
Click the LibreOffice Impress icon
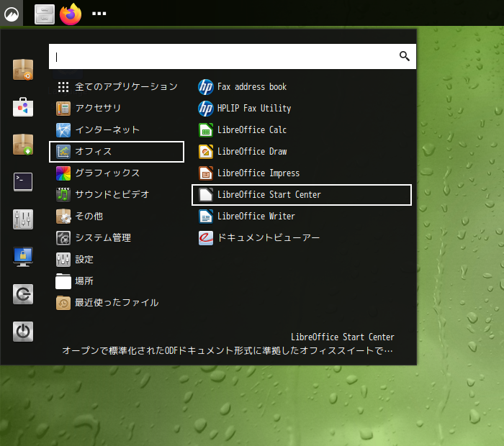pyautogui.click(x=206, y=173)
